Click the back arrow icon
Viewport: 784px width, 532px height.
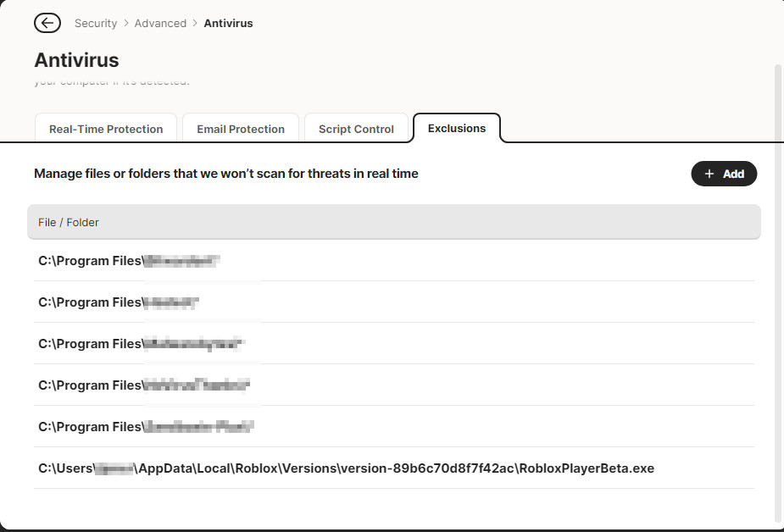pyautogui.click(x=47, y=23)
